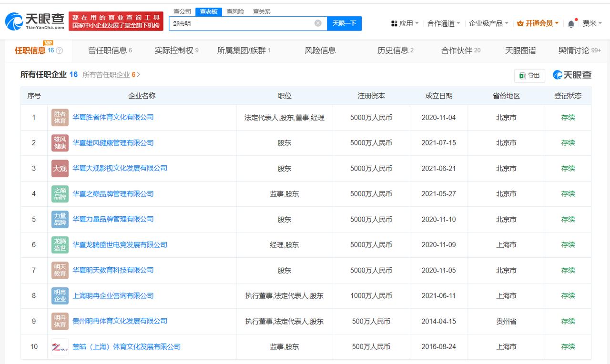Open the 合作伙伴 tab

click(x=461, y=51)
